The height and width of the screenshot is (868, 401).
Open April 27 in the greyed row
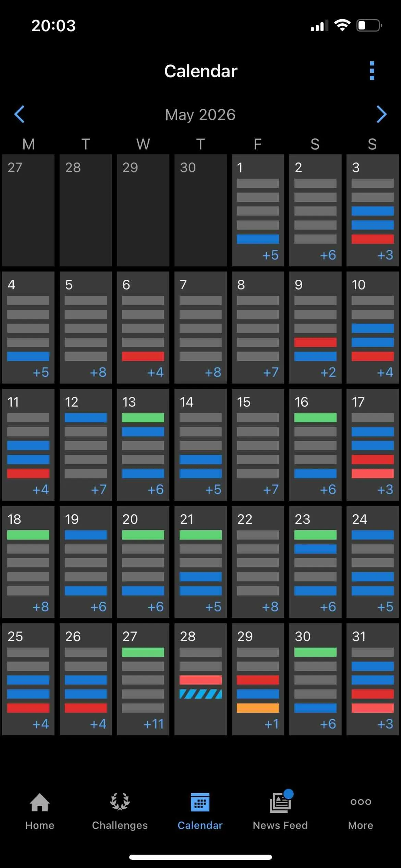tap(28, 210)
